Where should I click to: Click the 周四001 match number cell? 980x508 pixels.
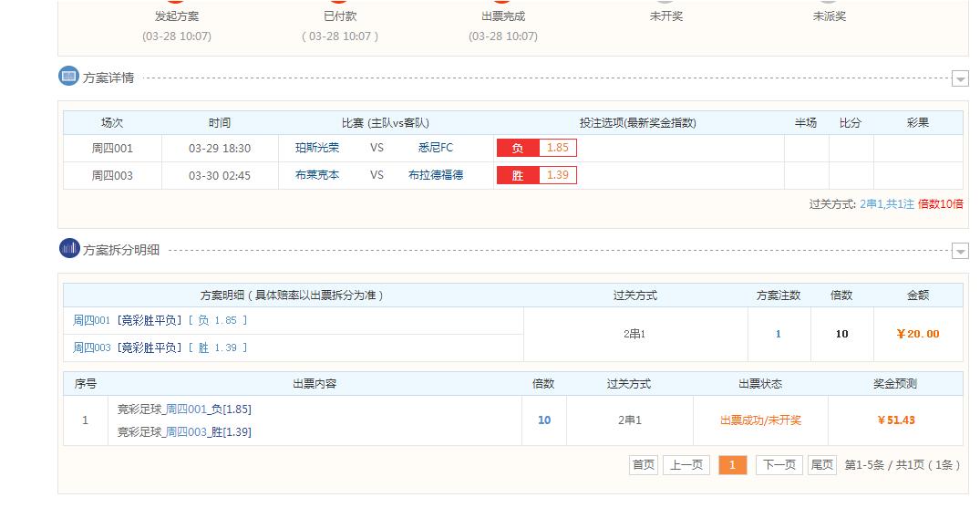pyautogui.click(x=112, y=149)
